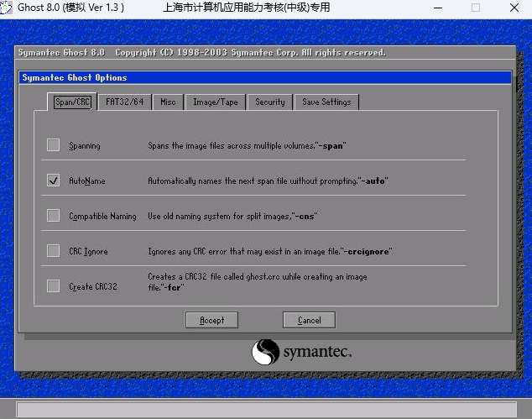Enable the Spanning checkbox

click(53, 145)
